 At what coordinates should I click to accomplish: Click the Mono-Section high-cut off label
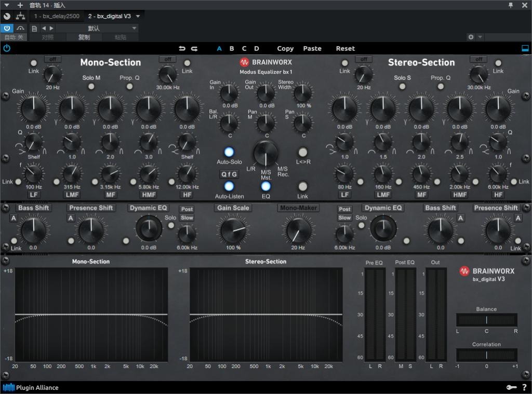click(x=168, y=59)
